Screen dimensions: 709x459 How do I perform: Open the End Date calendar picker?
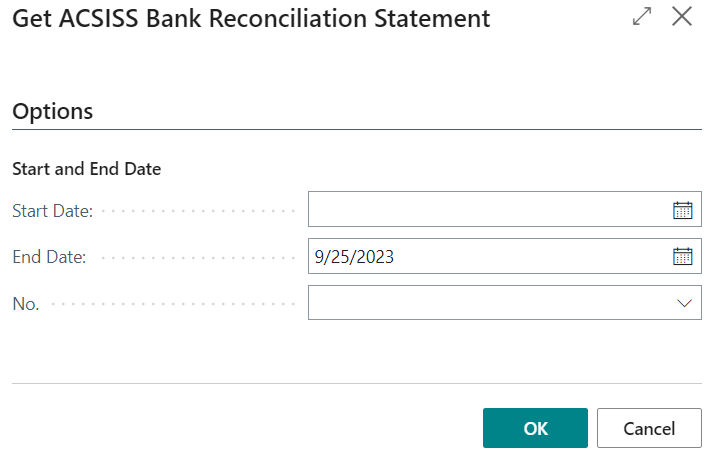(x=682, y=257)
